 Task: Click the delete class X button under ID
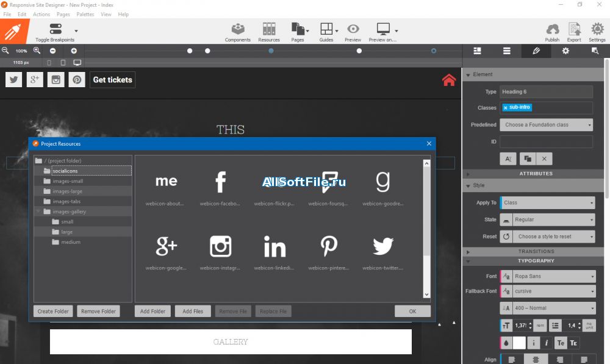(544, 159)
